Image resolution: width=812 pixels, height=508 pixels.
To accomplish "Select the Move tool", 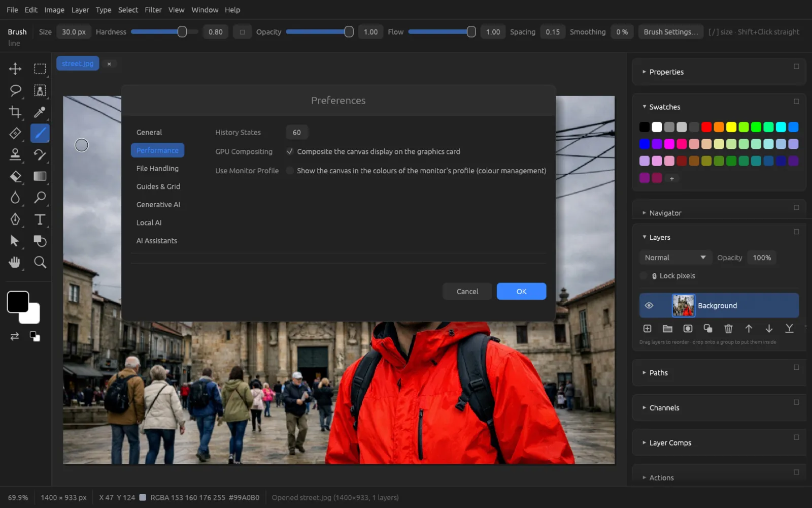I will (15, 69).
